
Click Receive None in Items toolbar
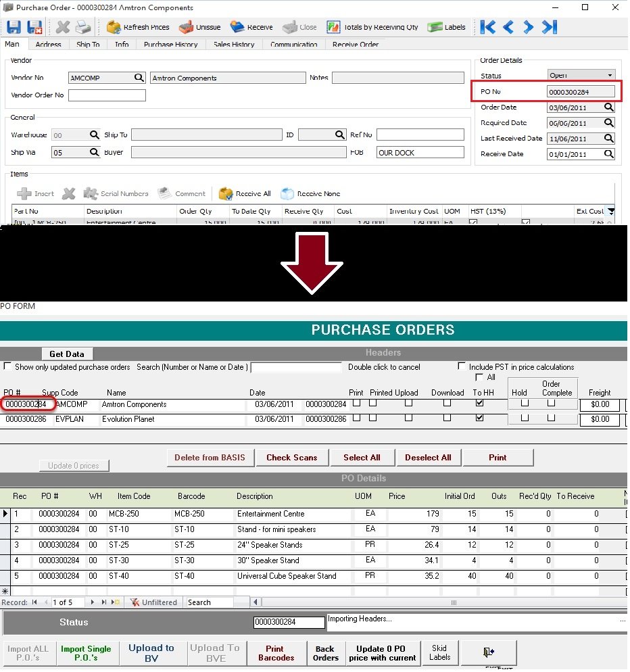[x=310, y=194]
